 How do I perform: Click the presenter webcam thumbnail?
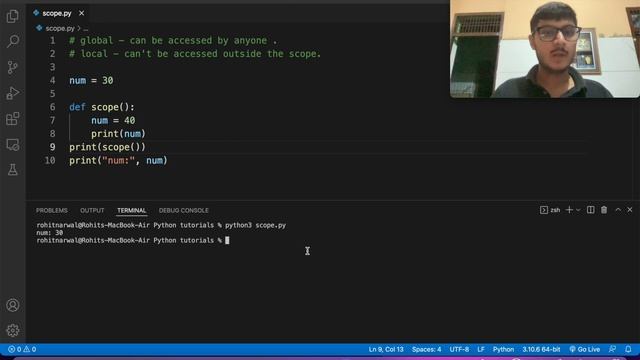[545, 49]
